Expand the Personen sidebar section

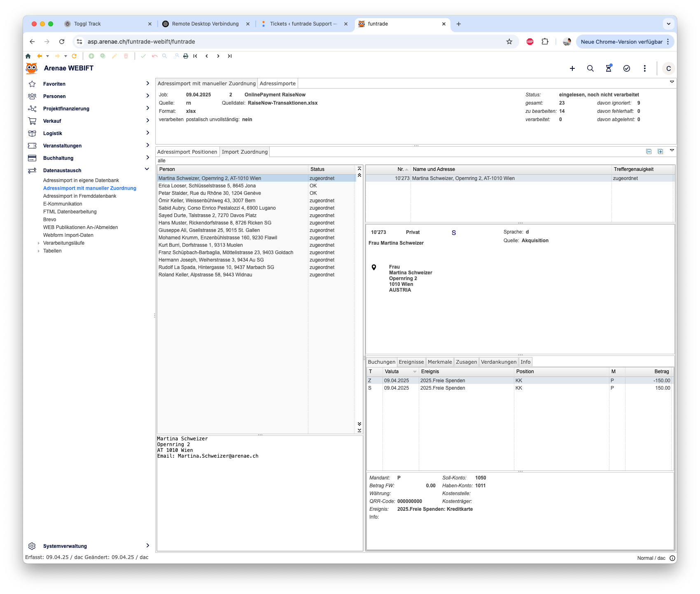147,96
